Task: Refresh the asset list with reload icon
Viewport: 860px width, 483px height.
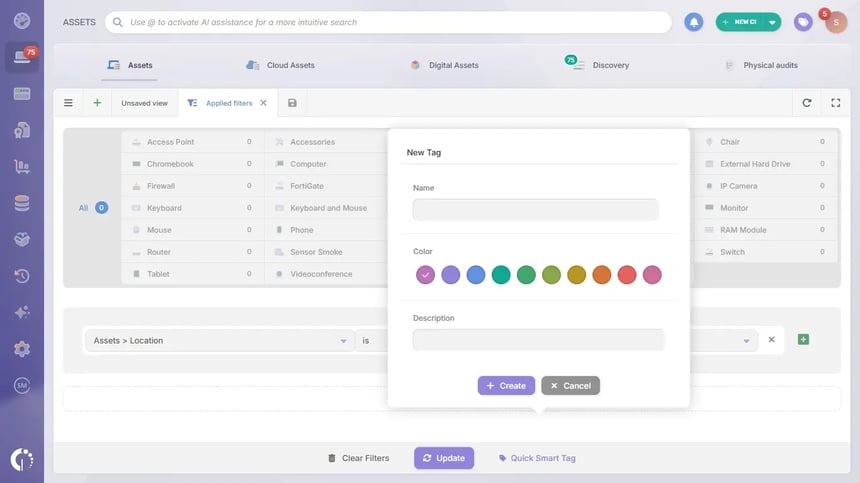Action: [x=806, y=103]
